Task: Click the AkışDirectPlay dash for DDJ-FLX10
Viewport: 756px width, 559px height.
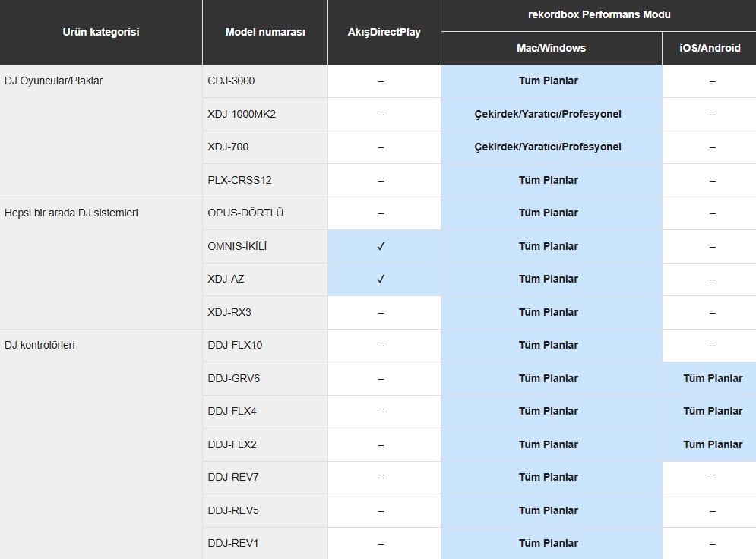Action: (x=381, y=346)
